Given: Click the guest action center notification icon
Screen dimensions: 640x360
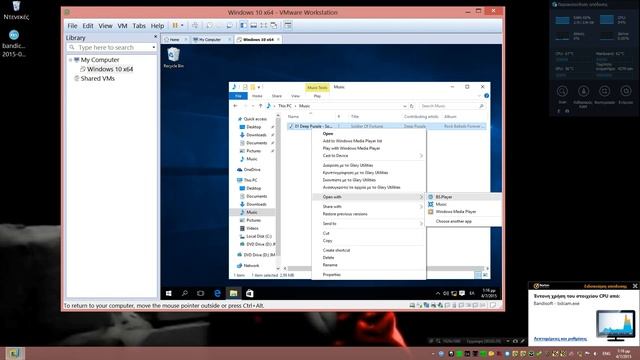Looking at the screenshot, I should tap(462, 293).
